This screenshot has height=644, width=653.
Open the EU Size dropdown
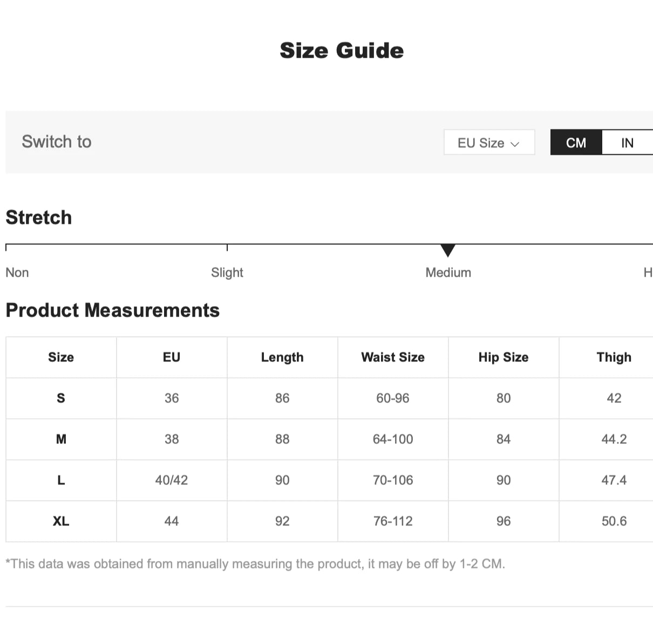click(489, 142)
